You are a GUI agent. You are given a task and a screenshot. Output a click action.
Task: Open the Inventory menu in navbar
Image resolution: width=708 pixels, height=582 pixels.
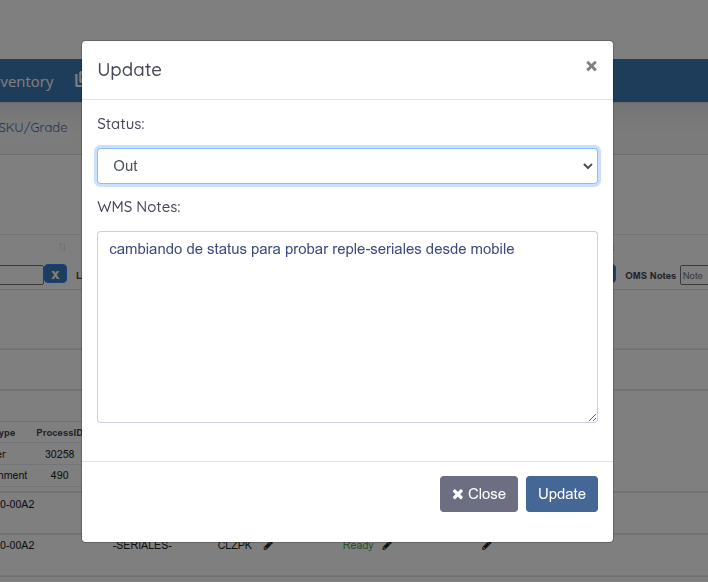click(27, 82)
